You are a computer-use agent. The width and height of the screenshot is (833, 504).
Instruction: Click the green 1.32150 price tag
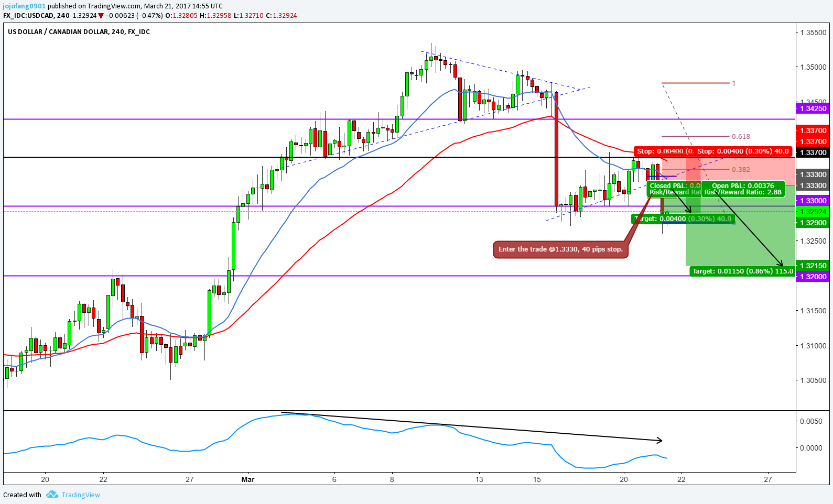(813, 266)
